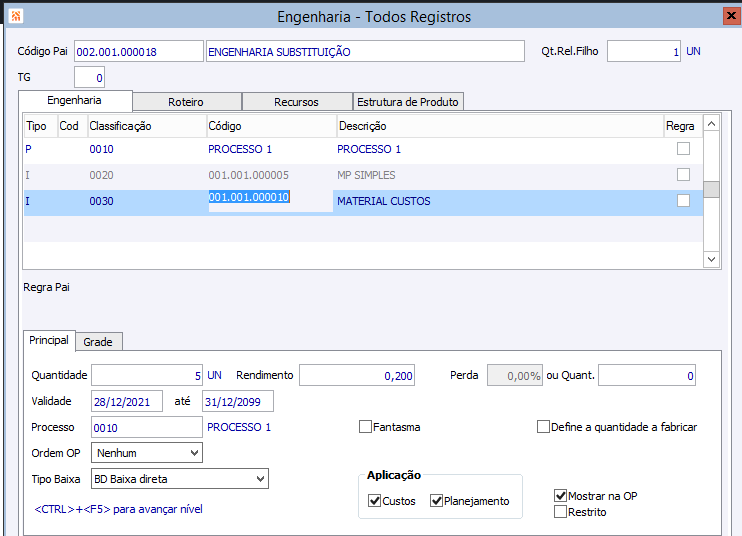
Task: Open the Grade sub-tab
Action: pyautogui.click(x=97, y=342)
